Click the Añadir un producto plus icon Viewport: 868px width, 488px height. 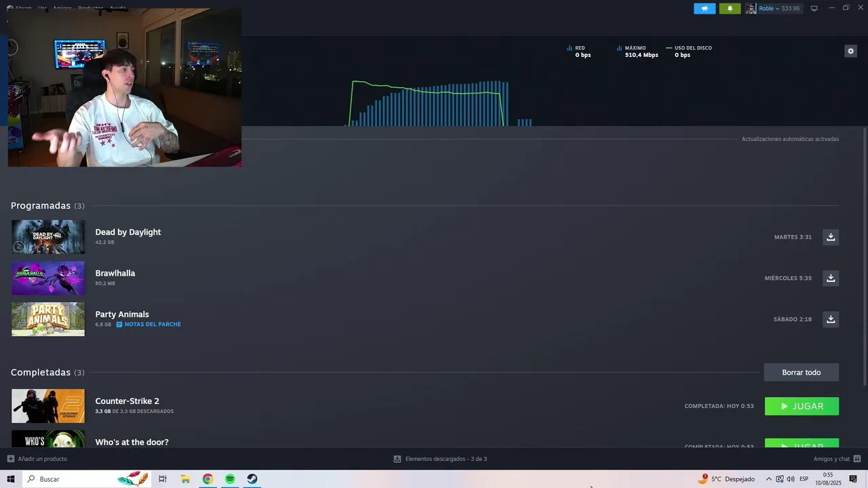[10, 459]
